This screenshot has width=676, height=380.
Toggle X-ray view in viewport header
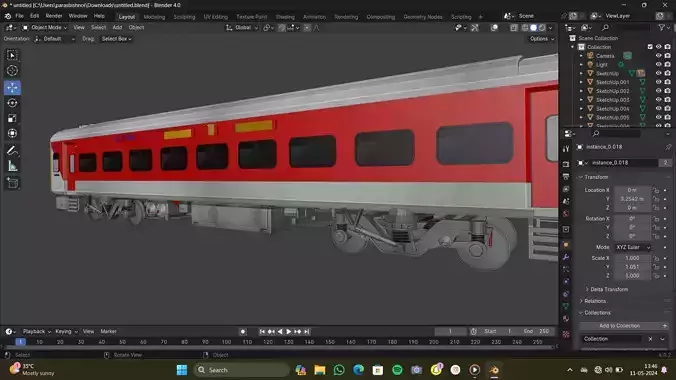(514, 28)
